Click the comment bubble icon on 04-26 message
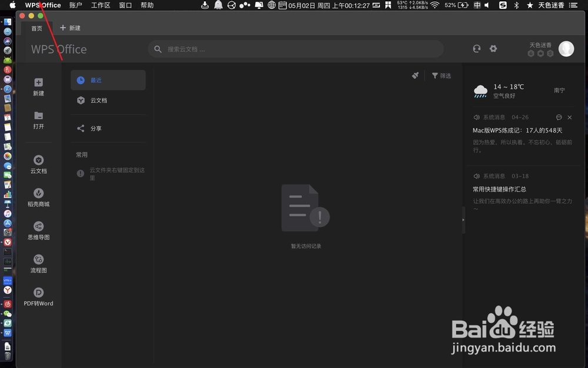 (x=559, y=117)
